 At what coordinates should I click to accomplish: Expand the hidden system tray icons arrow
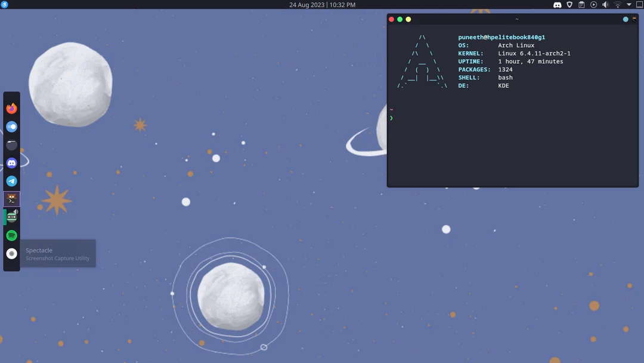pos(630,4)
